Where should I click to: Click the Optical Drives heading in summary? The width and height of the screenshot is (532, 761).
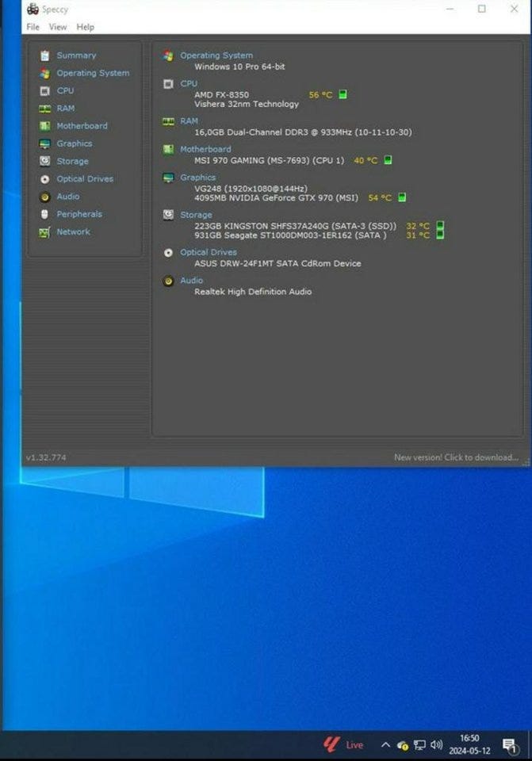point(209,252)
